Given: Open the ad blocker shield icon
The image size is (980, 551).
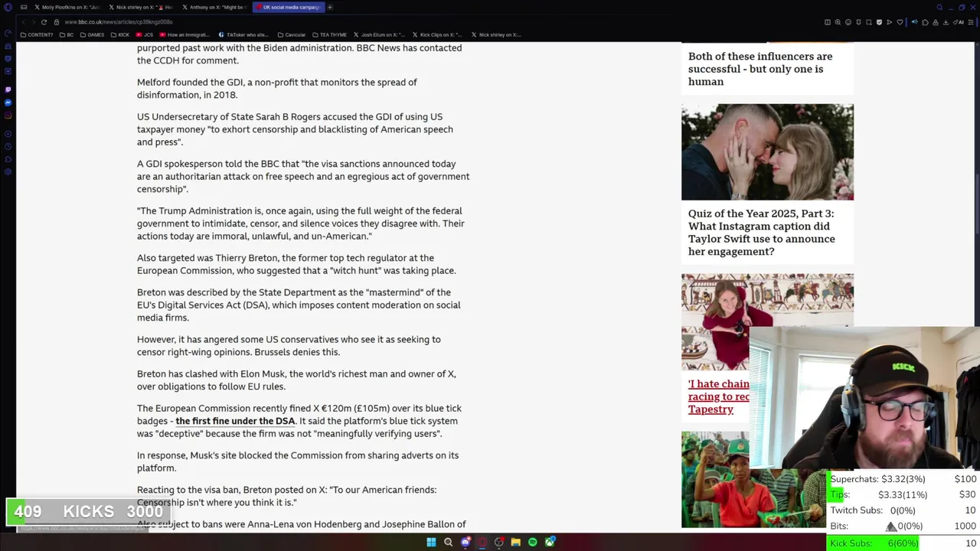Looking at the screenshot, I should pos(879,22).
